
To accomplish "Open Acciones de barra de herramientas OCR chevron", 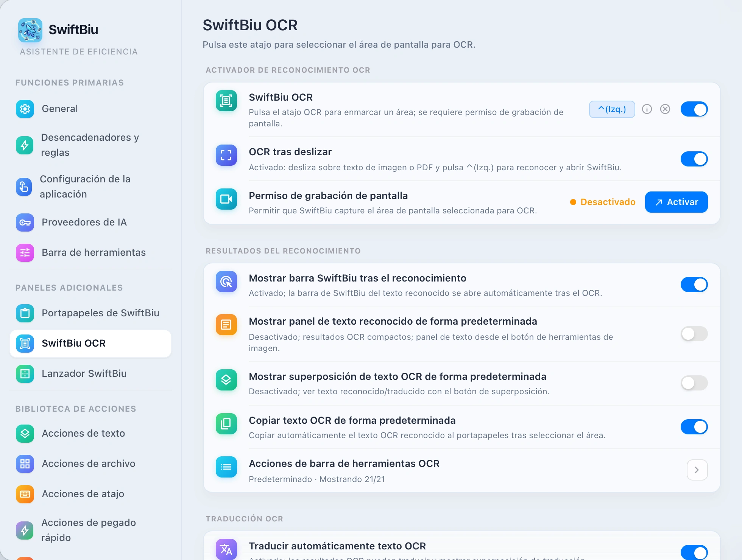I will pyautogui.click(x=697, y=470).
